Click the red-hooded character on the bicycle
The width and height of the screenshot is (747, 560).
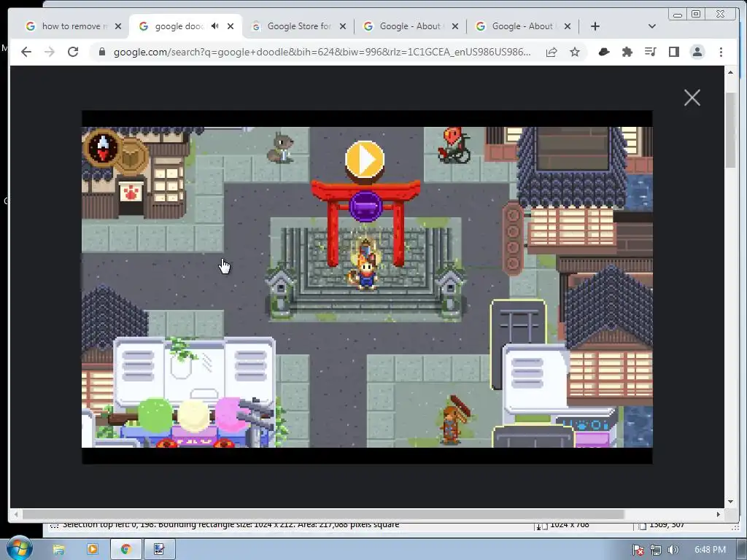(x=454, y=145)
